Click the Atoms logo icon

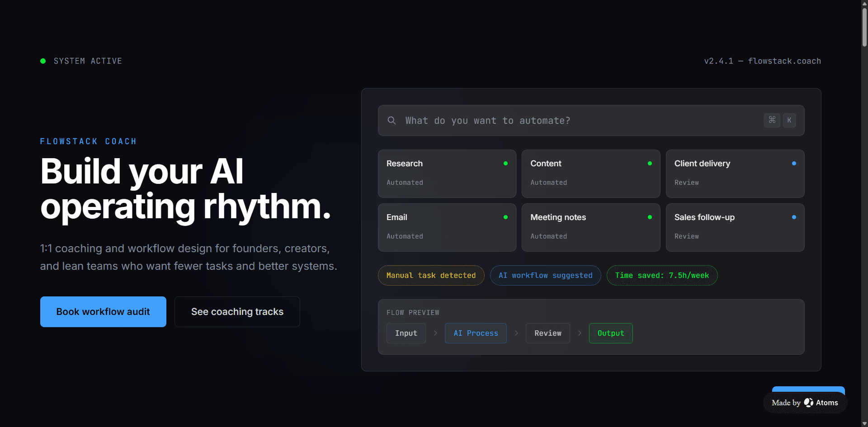click(x=808, y=402)
